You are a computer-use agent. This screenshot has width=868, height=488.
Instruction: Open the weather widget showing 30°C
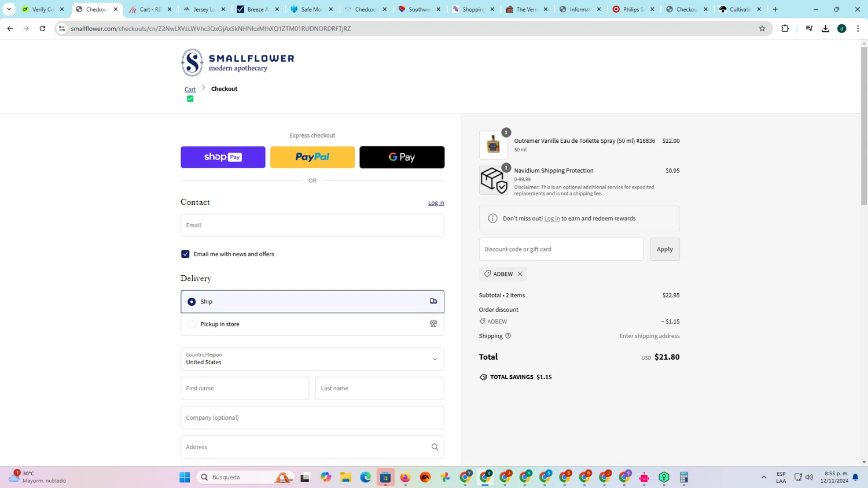click(x=38, y=477)
